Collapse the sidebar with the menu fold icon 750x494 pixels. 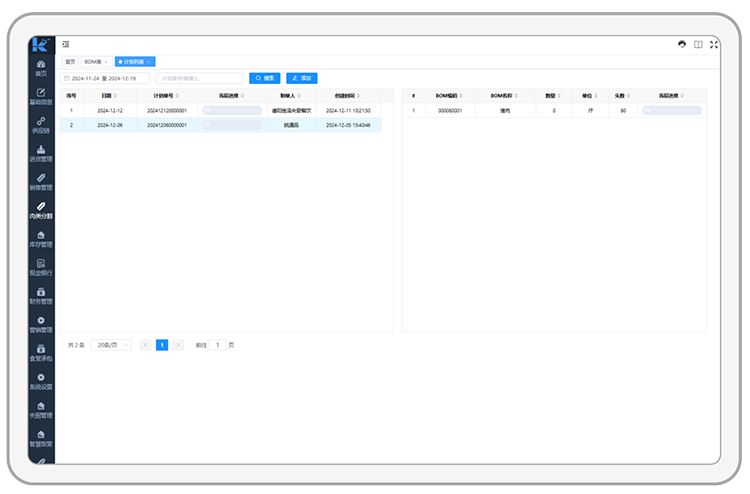[x=66, y=44]
